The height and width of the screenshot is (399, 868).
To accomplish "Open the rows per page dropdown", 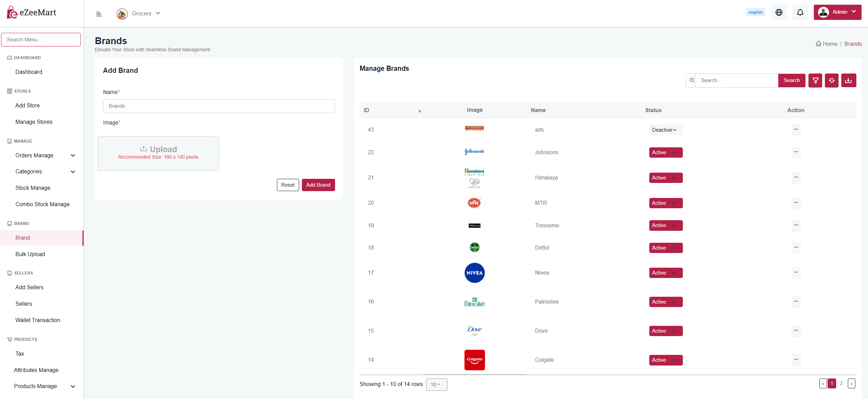I will [x=436, y=384].
